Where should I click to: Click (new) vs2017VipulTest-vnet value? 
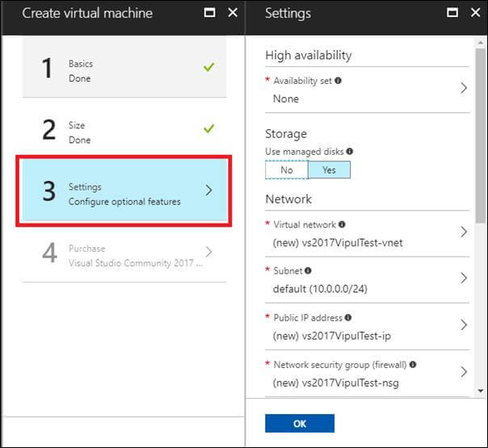pyautogui.click(x=338, y=243)
